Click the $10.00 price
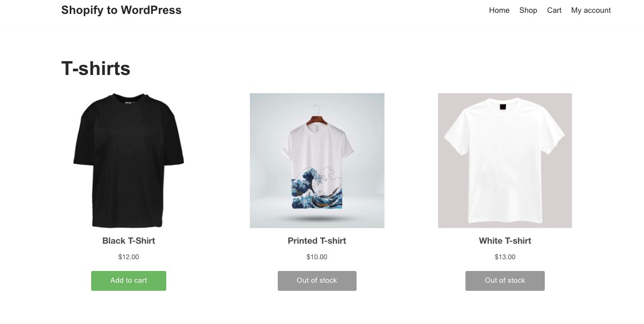This screenshot has height=324, width=644. 317,257
